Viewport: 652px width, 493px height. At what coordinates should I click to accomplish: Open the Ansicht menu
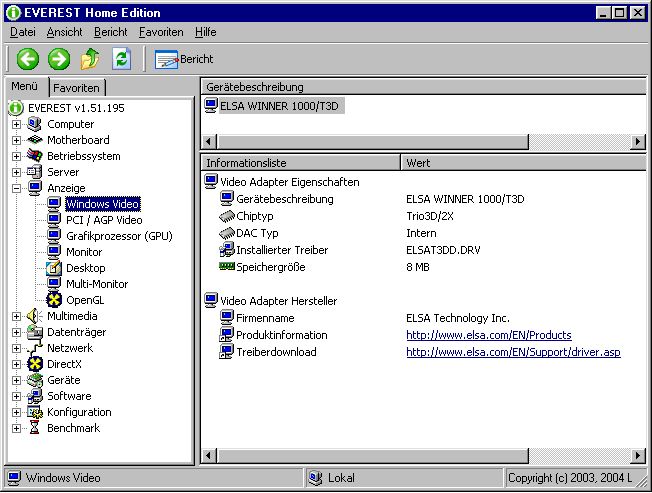click(64, 32)
